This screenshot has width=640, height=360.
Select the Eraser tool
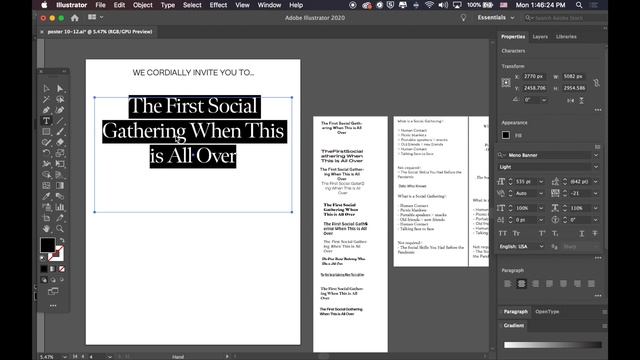60,142
